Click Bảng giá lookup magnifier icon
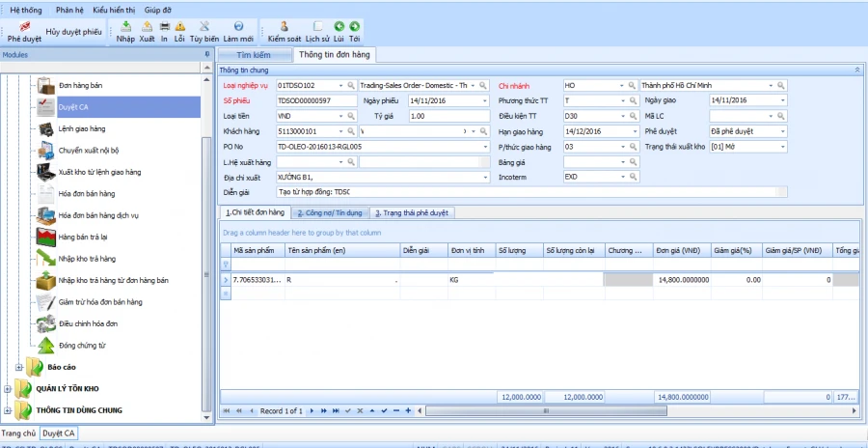The image size is (868, 448). click(633, 162)
